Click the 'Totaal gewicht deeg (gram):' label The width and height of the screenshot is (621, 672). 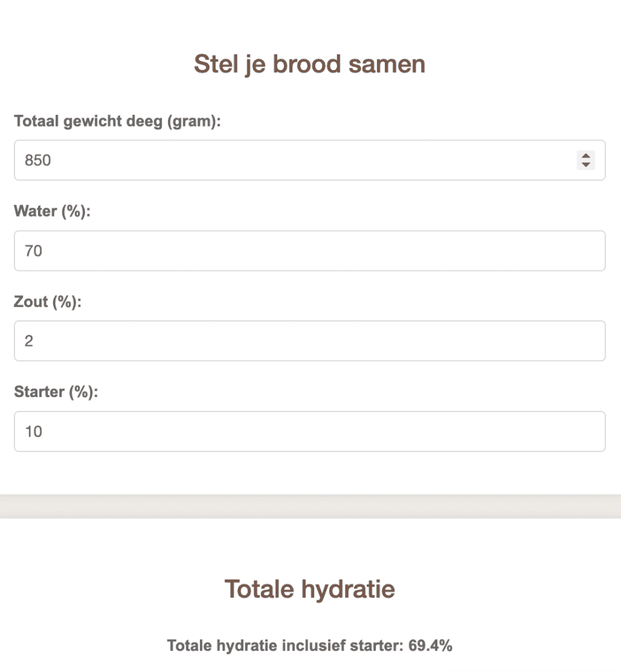pyautogui.click(x=117, y=121)
